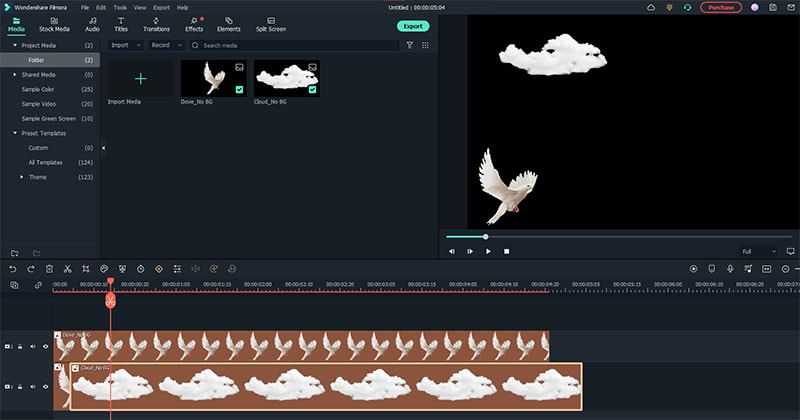Toggle the link chain icon above tracks
800x420 pixels.
click(38, 285)
